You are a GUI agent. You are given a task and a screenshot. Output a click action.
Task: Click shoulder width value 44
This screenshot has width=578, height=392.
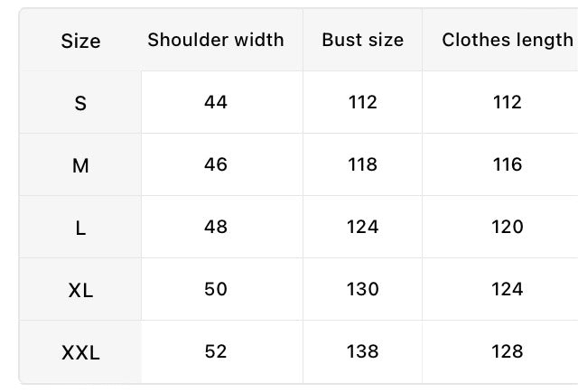click(x=216, y=102)
